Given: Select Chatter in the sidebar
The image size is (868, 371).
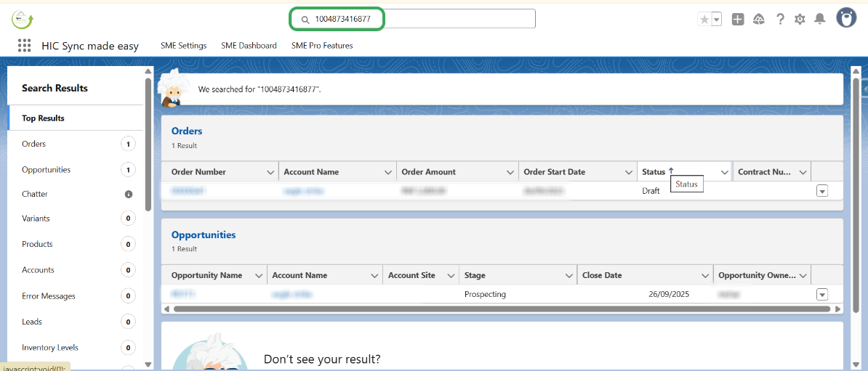Looking at the screenshot, I should pos(76,194).
